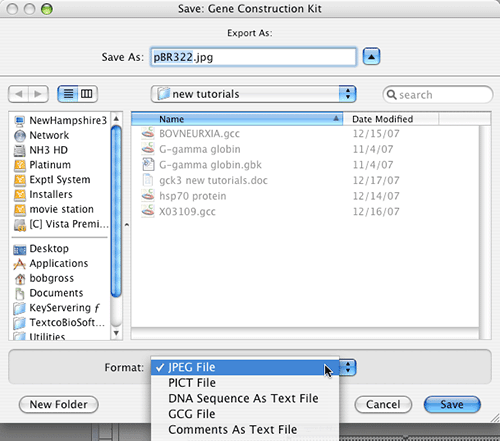Screen dimensions: 500x441
Task: Switch to column view mode
Action: pyautogui.click(x=87, y=94)
